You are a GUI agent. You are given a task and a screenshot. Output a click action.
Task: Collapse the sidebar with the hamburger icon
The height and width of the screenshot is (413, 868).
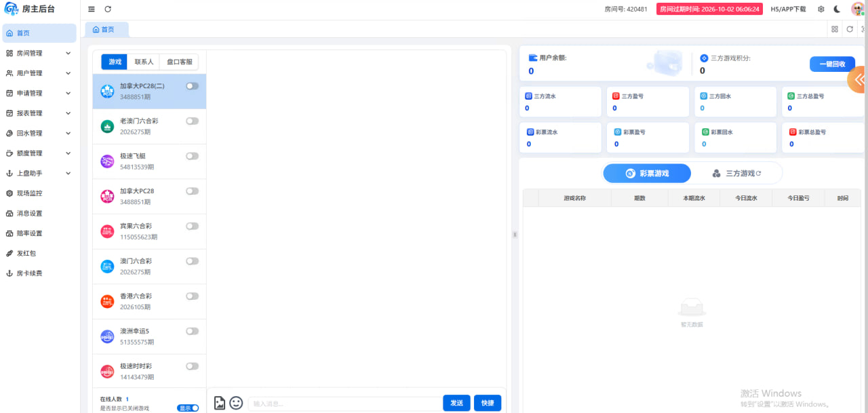point(92,9)
